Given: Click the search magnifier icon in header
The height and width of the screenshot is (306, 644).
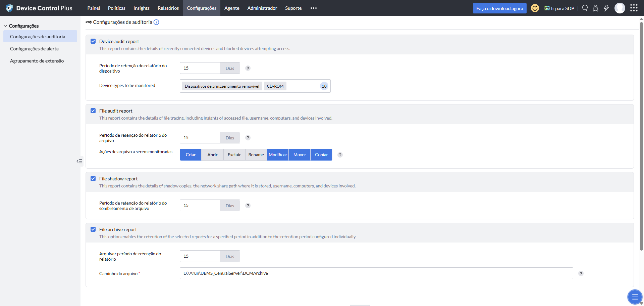Looking at the screenshot, I should point(585,8).
